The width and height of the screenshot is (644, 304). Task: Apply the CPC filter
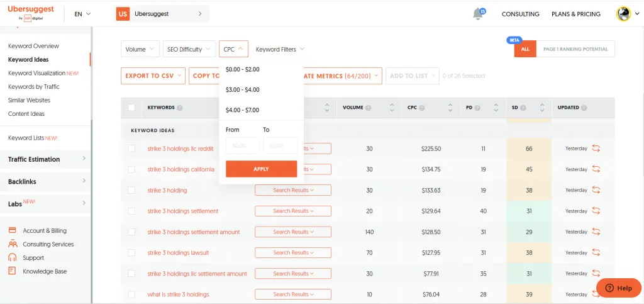261,169
